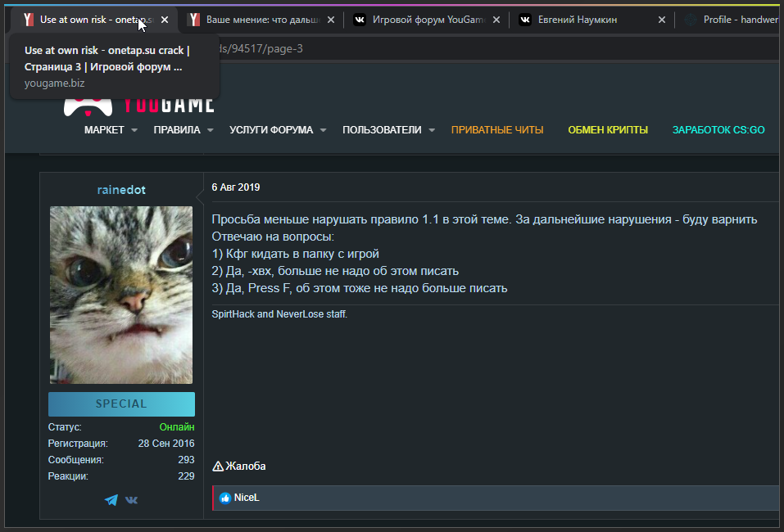
Task: Open the УСЛУГИ ФОРУМА menu item
Action: [x=271, y=130]
